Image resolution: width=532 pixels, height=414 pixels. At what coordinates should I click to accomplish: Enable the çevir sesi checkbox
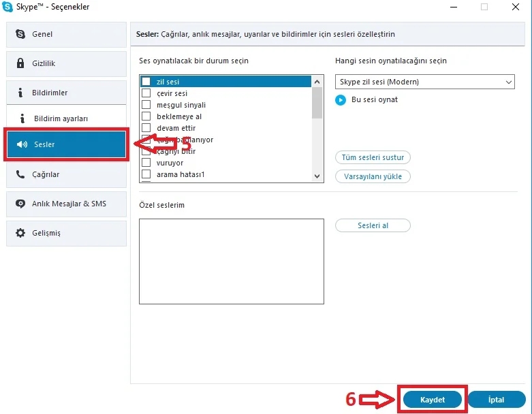146,93
